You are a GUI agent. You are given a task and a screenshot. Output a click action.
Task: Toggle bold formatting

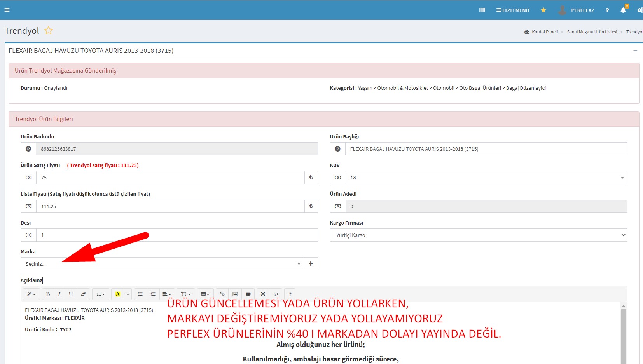[x=48, y=294]
